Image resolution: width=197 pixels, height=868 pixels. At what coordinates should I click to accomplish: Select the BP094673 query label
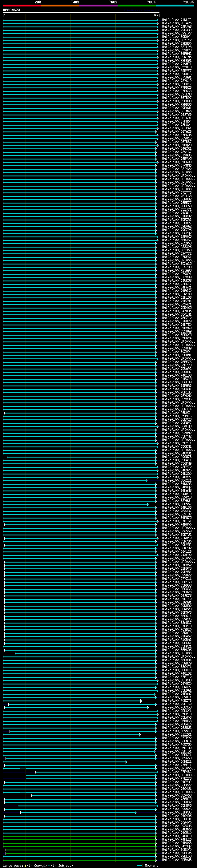point(11,10)
